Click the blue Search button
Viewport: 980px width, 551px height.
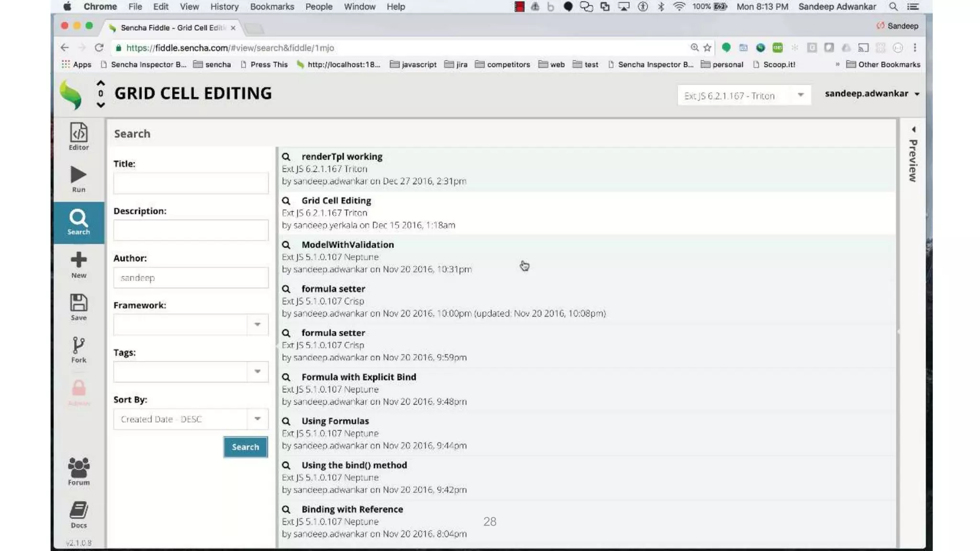click(245, 447)
